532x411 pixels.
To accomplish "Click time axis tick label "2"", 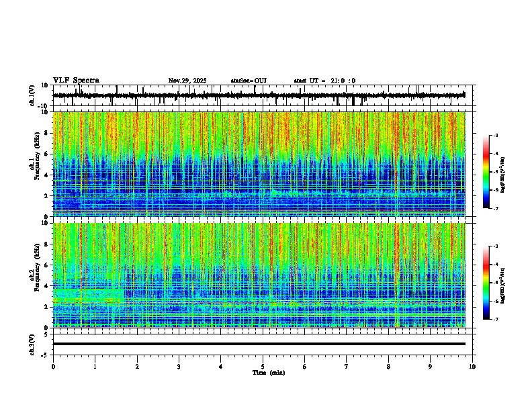I will click(x=137, y=367).
